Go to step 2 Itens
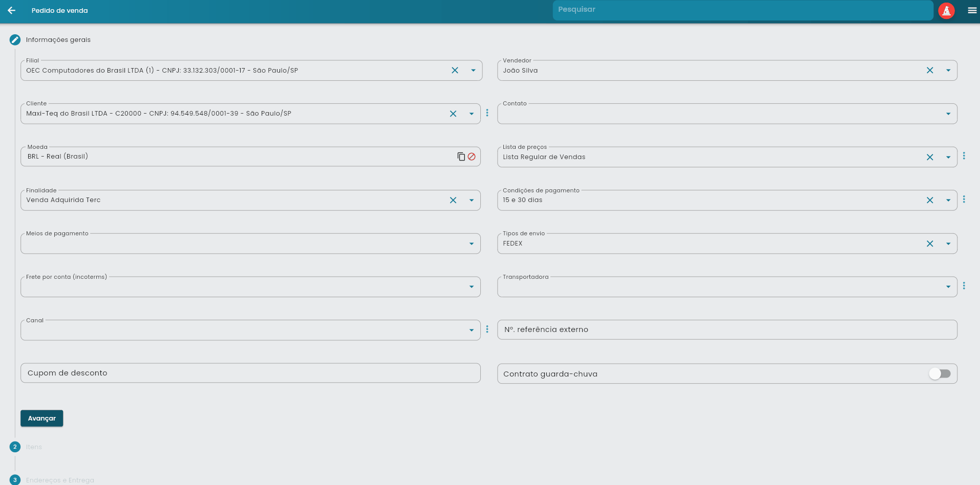 pyautogui.click(x=15, y=447)
